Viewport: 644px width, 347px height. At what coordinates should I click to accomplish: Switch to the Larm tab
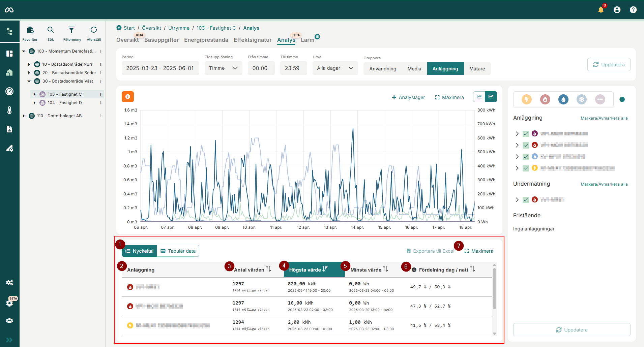[x=308, y=40]
